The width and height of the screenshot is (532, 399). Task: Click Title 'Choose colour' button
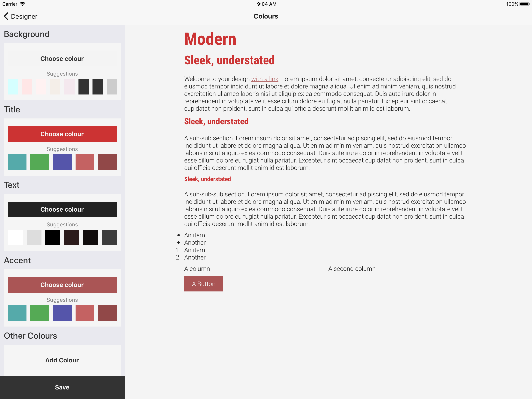[62, 134]
